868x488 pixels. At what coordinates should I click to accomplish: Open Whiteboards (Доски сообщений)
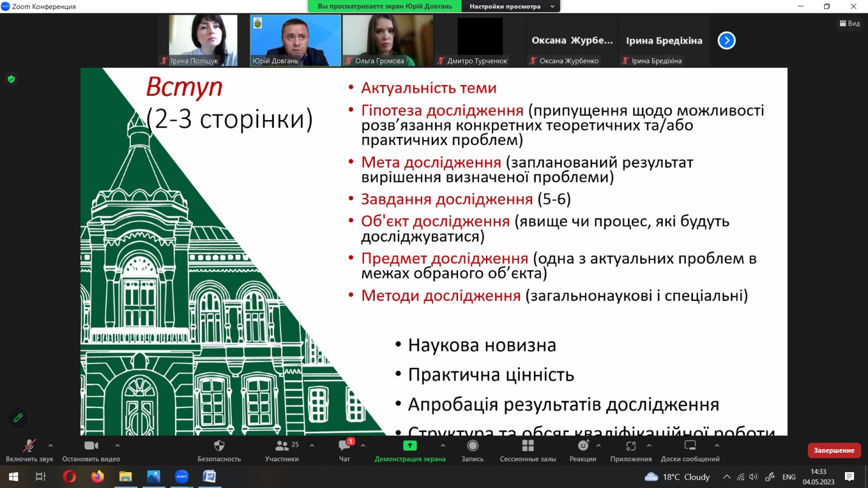(x=689, y=447)
